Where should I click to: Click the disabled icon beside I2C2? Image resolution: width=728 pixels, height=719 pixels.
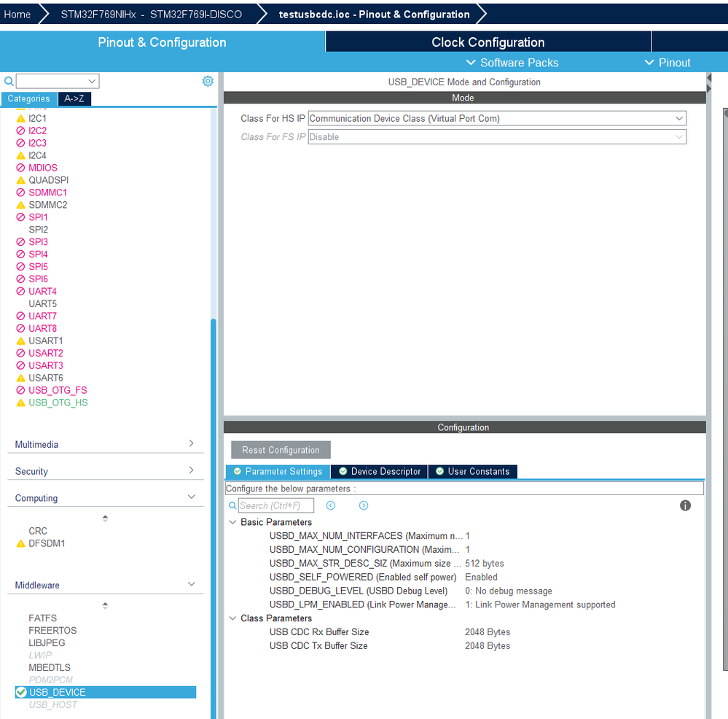(20, 131)
